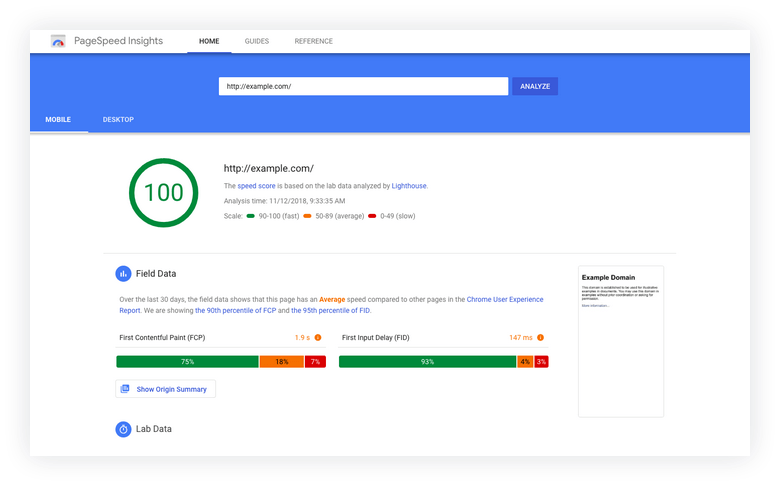This screenshot has height=486, width=780.
Task: Click the Field Data bar chart icon
Action: pyautogui.click(x=123, y=274)
